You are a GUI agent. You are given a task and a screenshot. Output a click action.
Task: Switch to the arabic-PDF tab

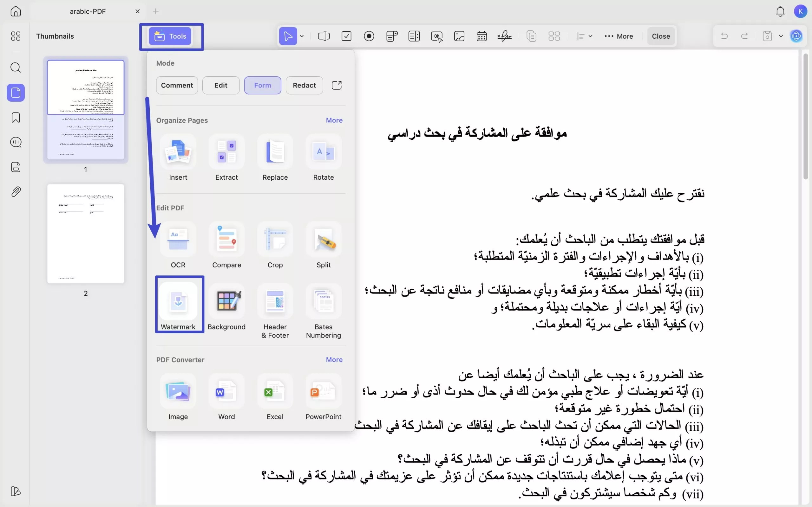pyautogui.click(x=88, y=11)
